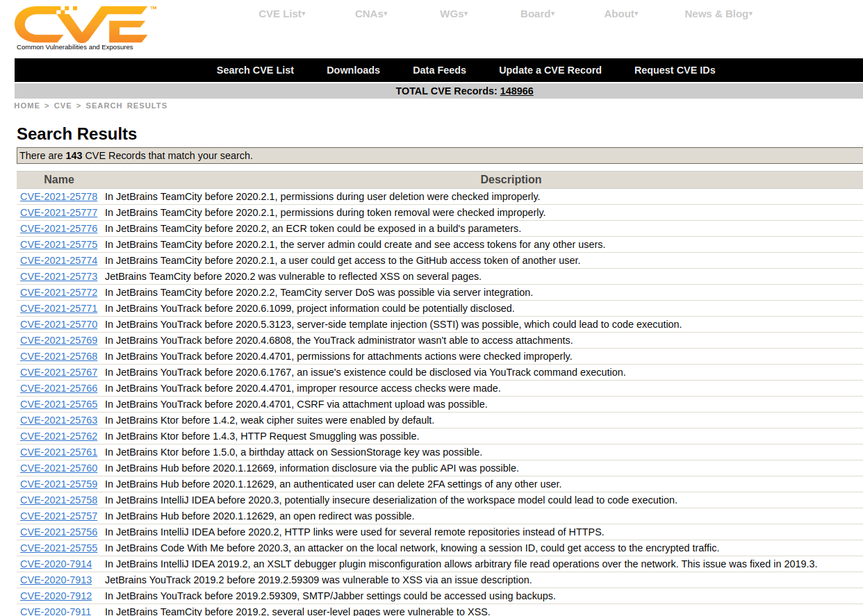Open CVE-2021-25763 record
Image resolution: width=863 pixels, height=616 pixels.
59,420
